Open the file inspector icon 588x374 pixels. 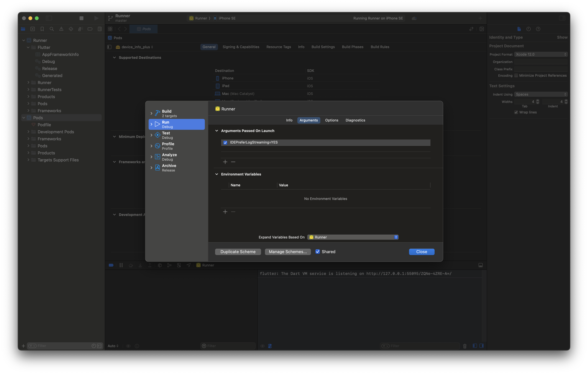coord(519,29)
